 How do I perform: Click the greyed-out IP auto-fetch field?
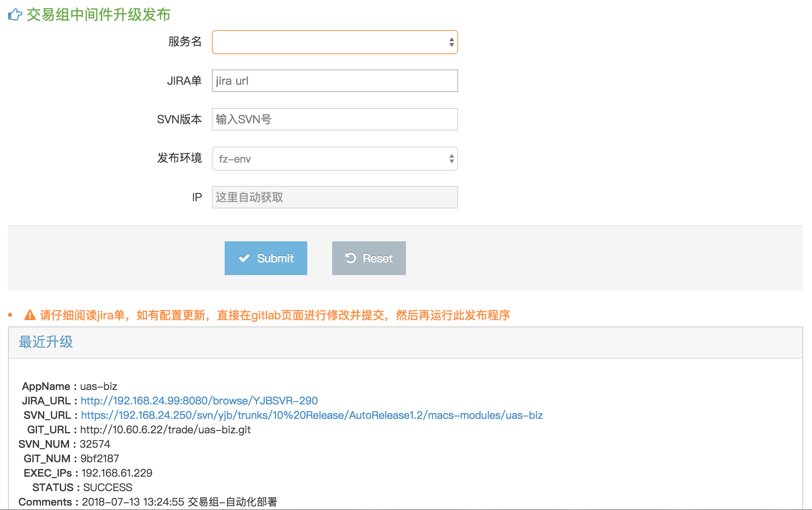335,197
